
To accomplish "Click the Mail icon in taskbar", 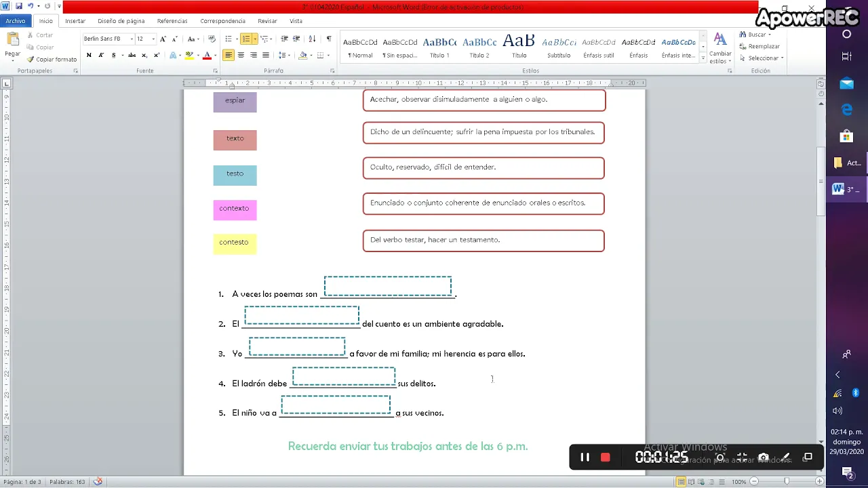I will (847, 84).
